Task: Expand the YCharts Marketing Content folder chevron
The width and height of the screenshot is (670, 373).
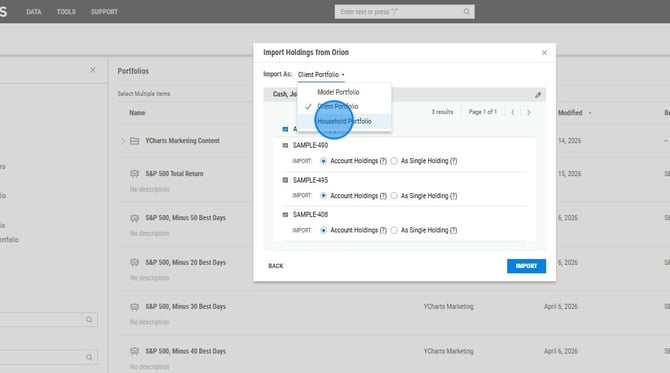Action: coord(123,141)
